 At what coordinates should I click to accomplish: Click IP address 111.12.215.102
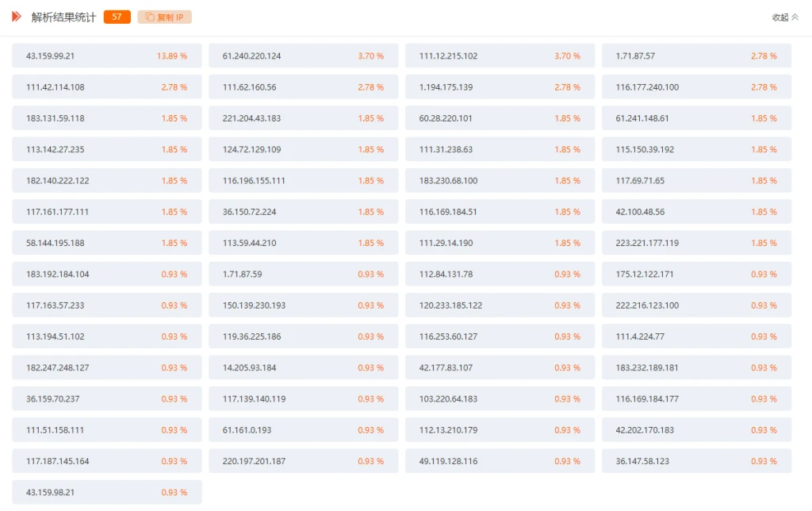pos(448,56)
